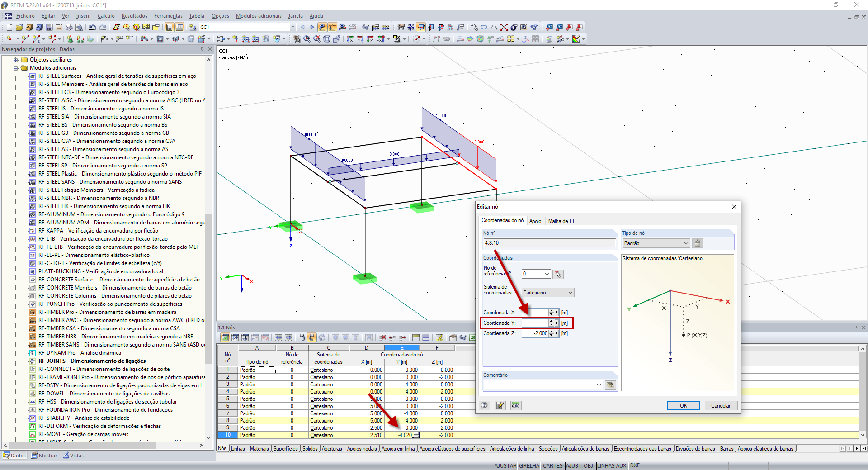
Task: Click the help icon in Editar nó dialog
Action: 485,405
